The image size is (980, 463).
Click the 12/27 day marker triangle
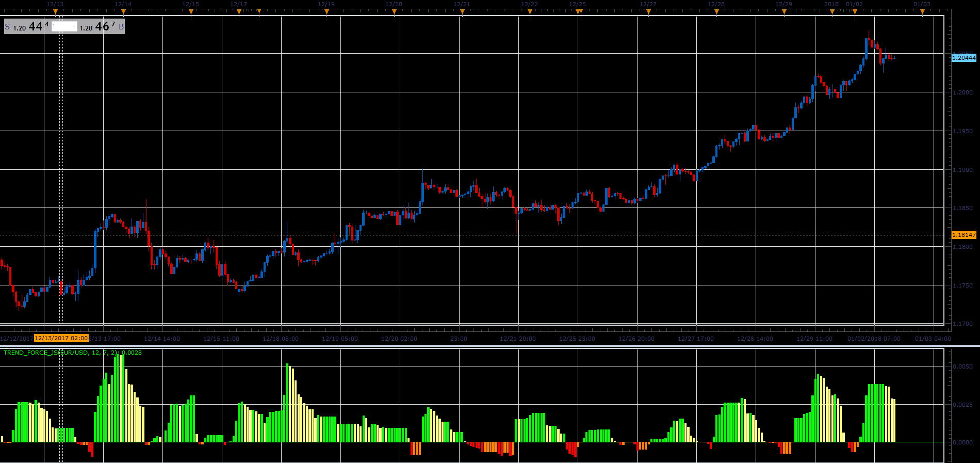pos(648,12)
